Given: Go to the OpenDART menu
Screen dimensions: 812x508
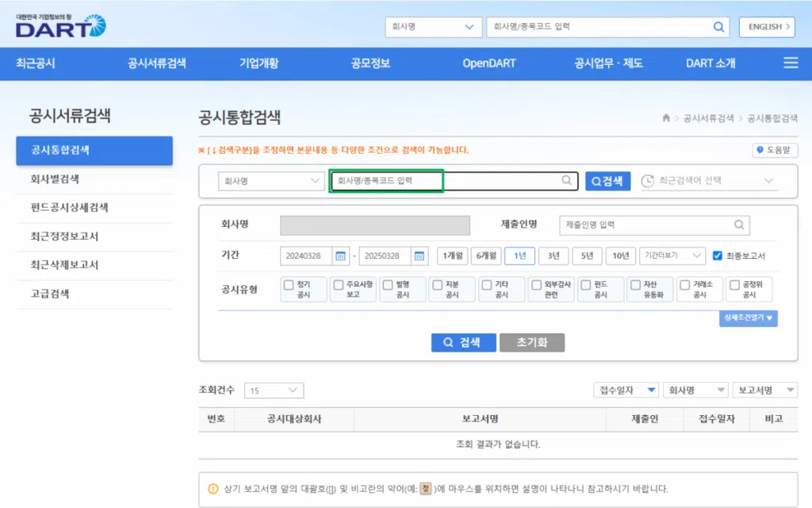Looking at the screenshot, I should pyautogui.click(x=489, y=63).
